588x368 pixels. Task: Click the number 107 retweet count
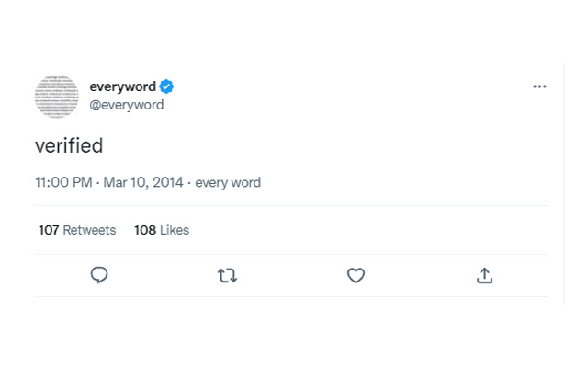coord(49,230)
